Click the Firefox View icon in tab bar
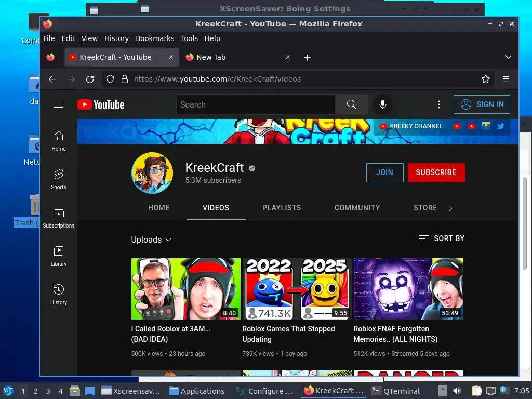Viewport: 532px width, 399px height. pyautogui.click(x=50, y=57)
